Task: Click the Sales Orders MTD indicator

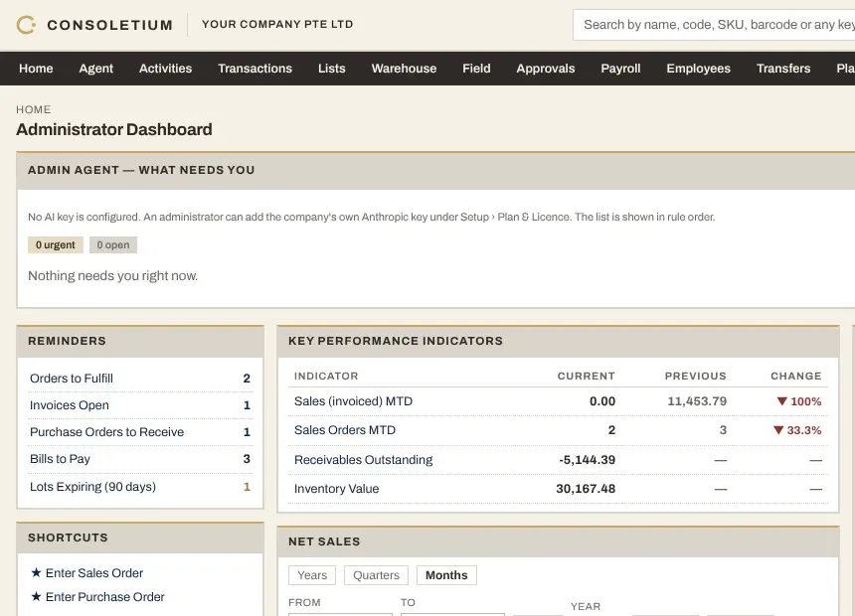Action: [x=345, y=430]
